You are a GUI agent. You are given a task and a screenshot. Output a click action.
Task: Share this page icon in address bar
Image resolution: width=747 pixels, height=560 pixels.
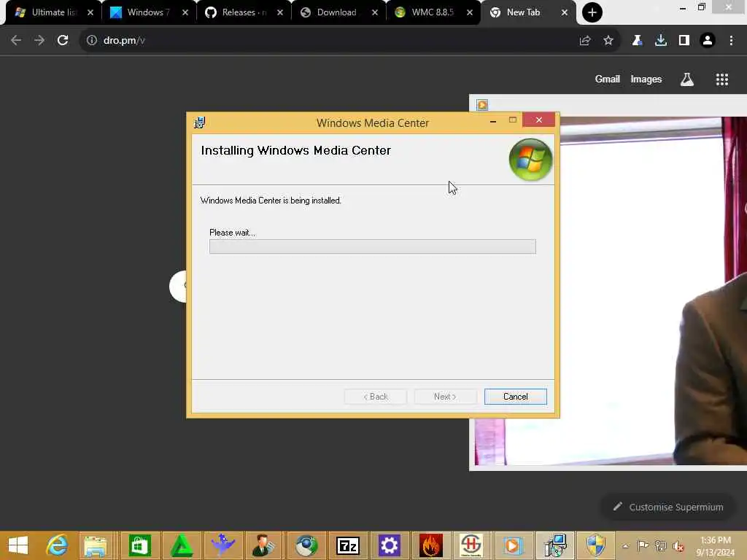[x=585, y=41]
